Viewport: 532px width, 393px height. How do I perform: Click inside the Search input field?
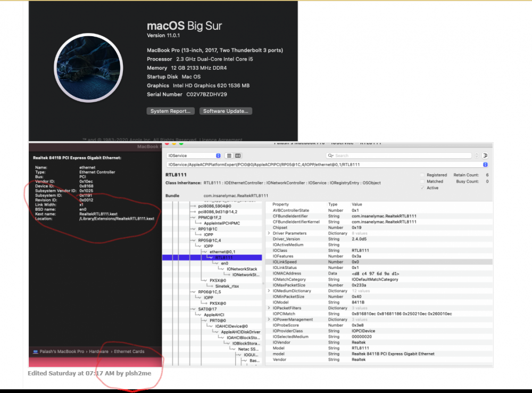coord(398,155)
